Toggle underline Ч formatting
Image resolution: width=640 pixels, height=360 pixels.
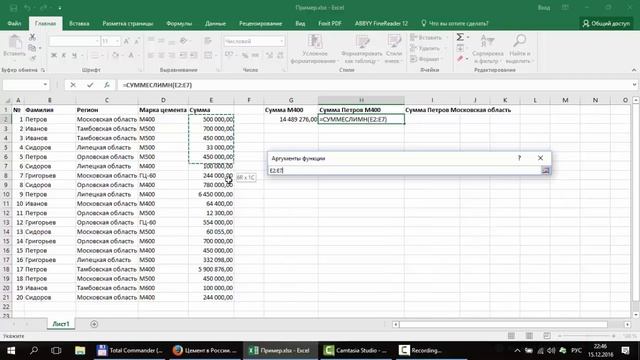tap(74, 56)
